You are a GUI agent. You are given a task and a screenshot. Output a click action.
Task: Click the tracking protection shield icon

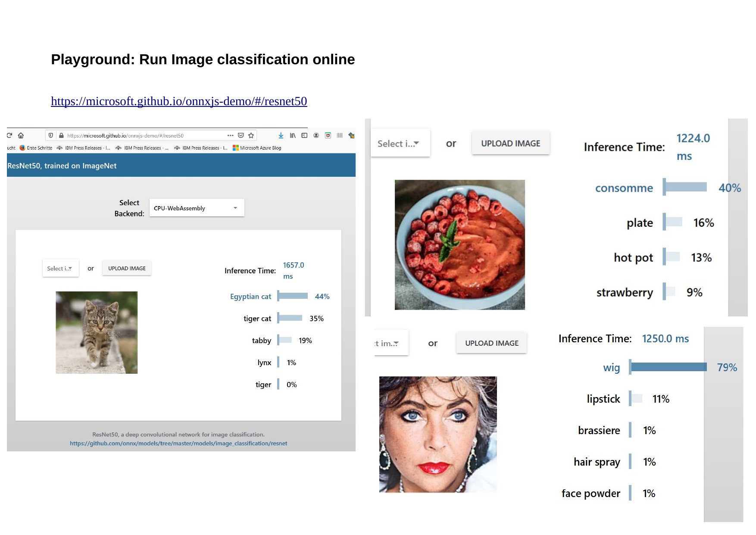click(51, 135)
